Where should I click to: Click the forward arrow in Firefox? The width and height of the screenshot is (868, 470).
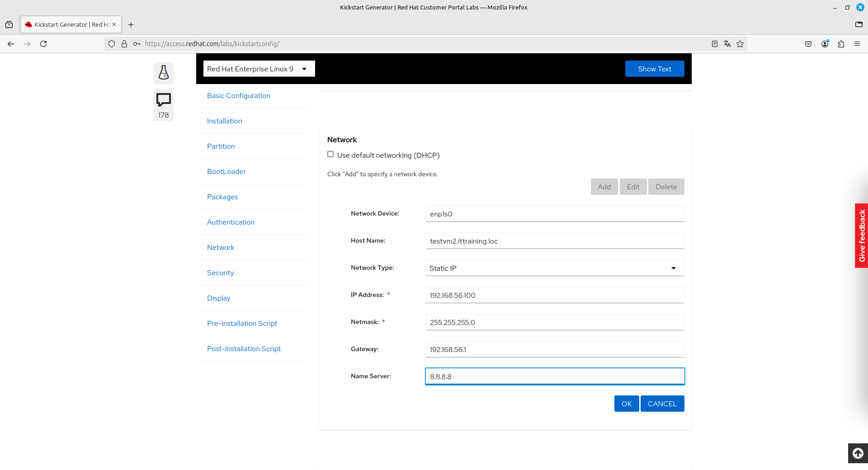pos(27,44)
